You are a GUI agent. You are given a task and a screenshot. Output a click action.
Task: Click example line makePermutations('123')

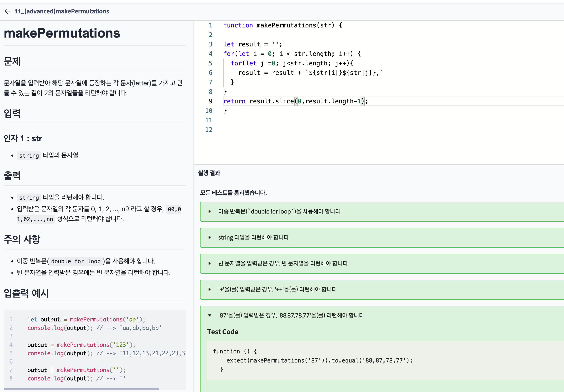(x=81, y=345)
